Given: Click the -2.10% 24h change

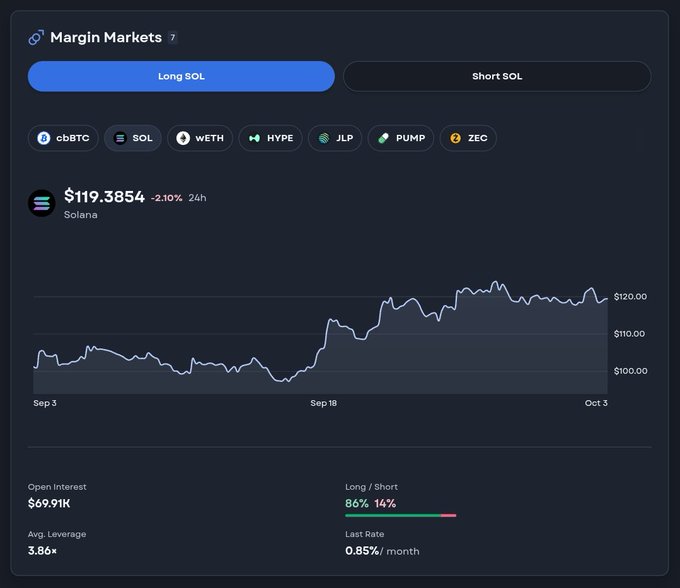Looking at the screenshot, I should 167,198.
